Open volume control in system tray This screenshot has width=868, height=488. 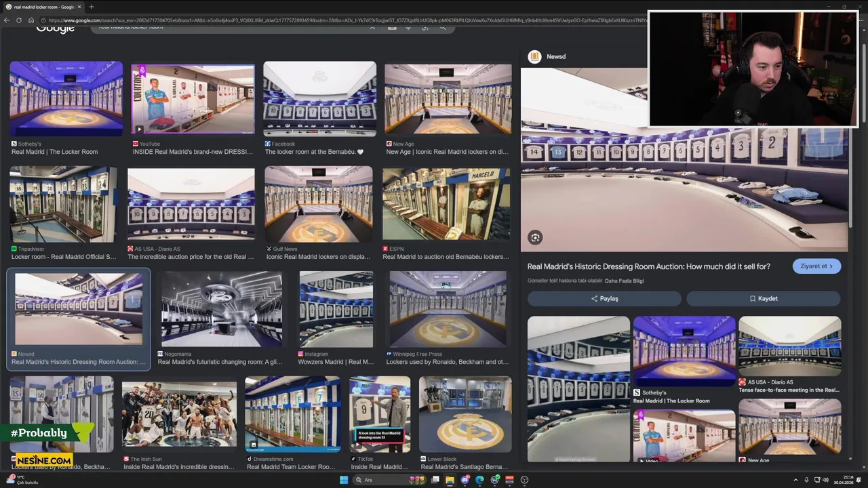click(827, 480)
